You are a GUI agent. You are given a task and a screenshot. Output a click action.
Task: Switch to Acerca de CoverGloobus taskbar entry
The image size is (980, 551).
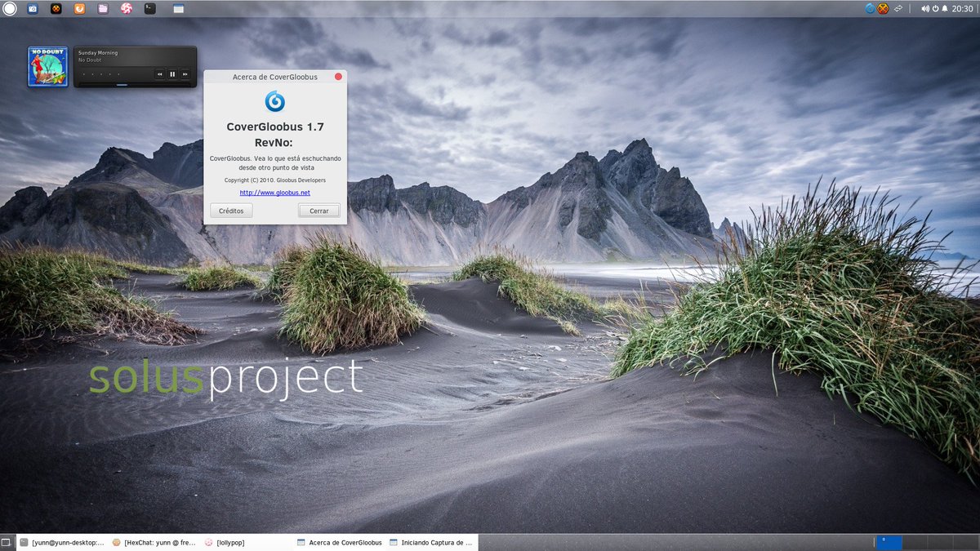tap(340, 543)
